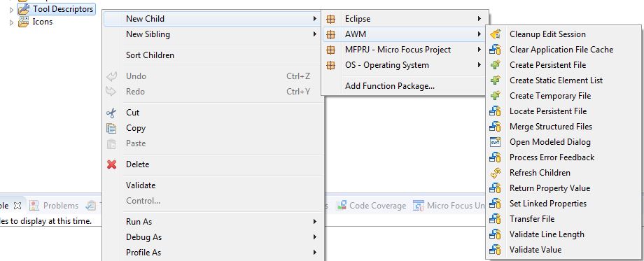Image resolution: width=644 pixels, height=261 pixels.
Task: Click the Locate Persistent File icon
Action: pyautogui.click(x=496, y=111)
